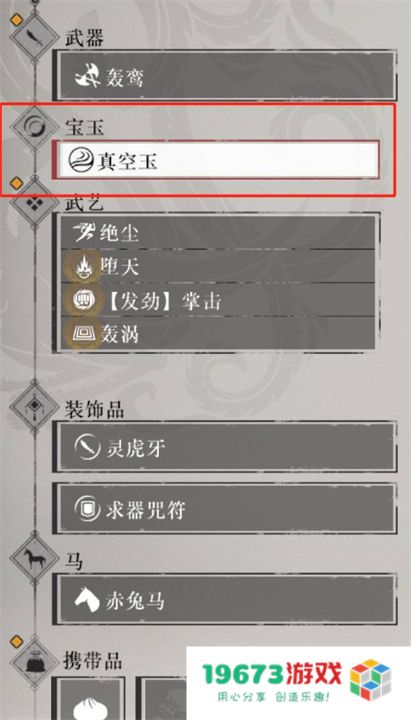The image size is (411, 720).
Task: Choose the 绝尘 martial art entry
Action: click(218, 233)
